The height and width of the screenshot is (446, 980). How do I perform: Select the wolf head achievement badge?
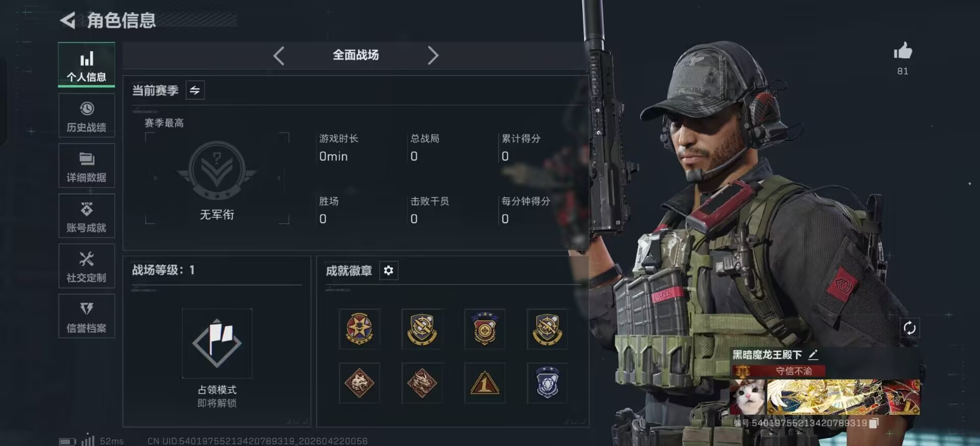coord(359,383)
